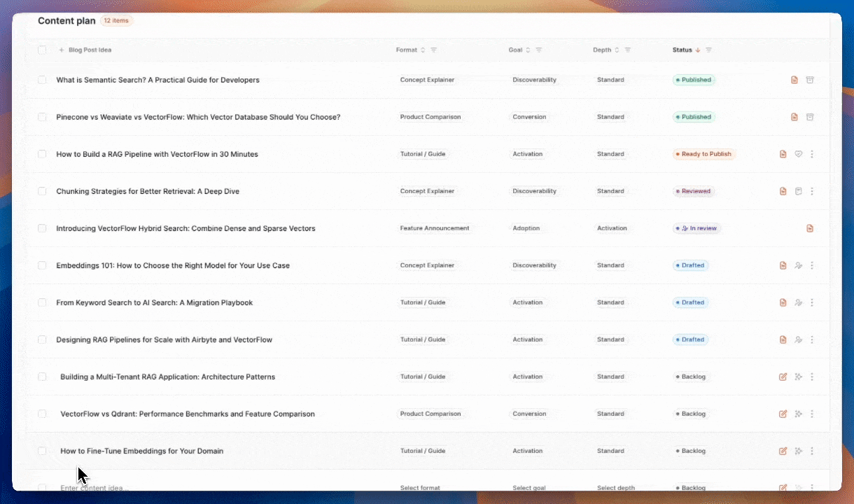
Task: Open the Select format dropdown in the bottom row
Action: click(x=420, y=488)
